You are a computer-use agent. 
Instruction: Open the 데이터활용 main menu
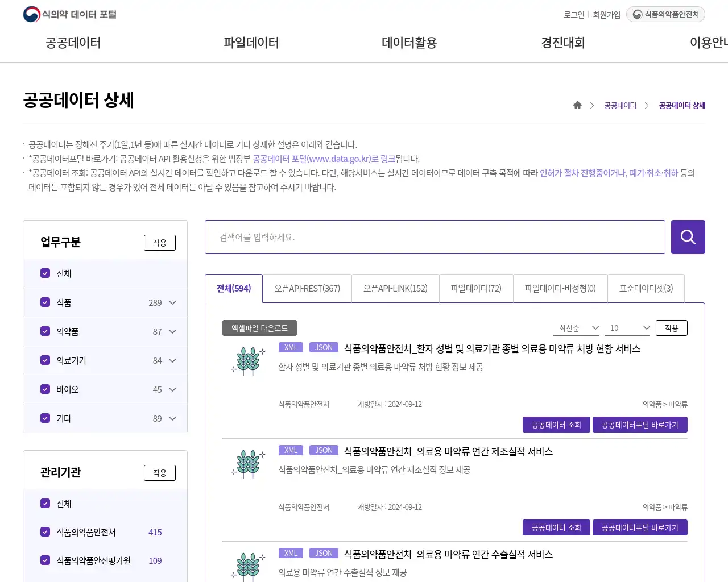coord(409,43)
